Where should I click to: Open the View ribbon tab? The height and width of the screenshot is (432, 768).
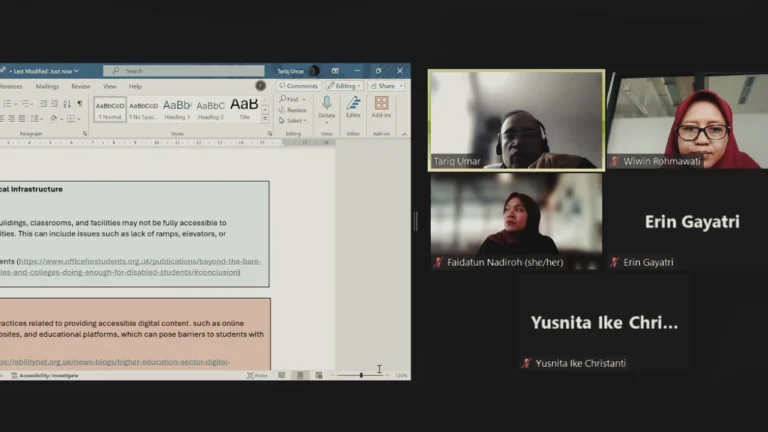pyautogui.click(x=109, y=86)
